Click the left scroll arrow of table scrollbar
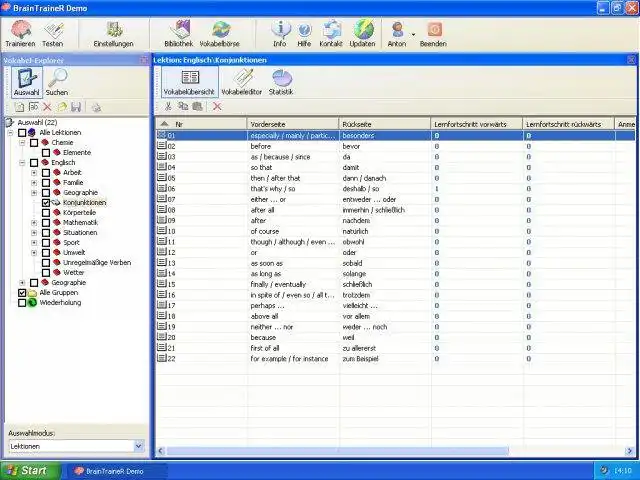 pyautogui.click(x=160, y=451)
